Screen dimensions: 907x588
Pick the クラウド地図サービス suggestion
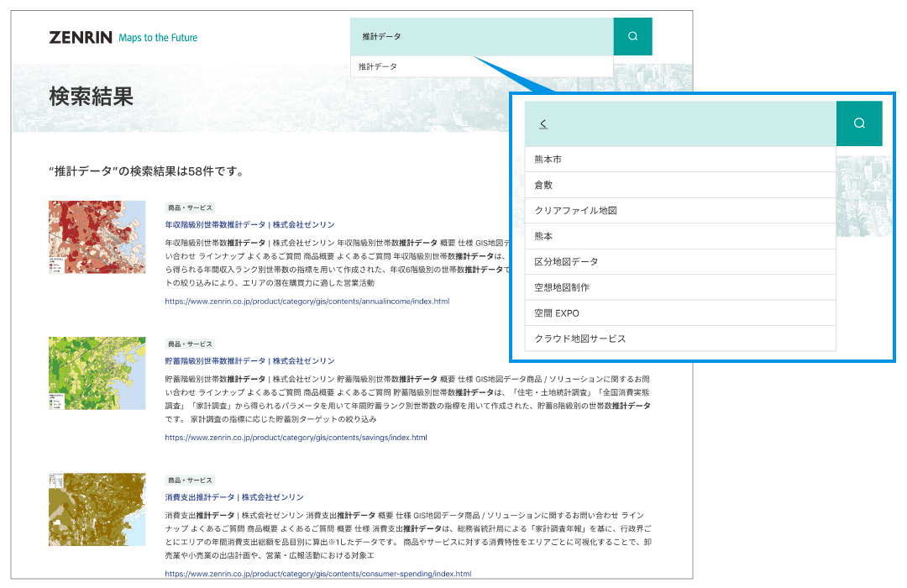680,339
